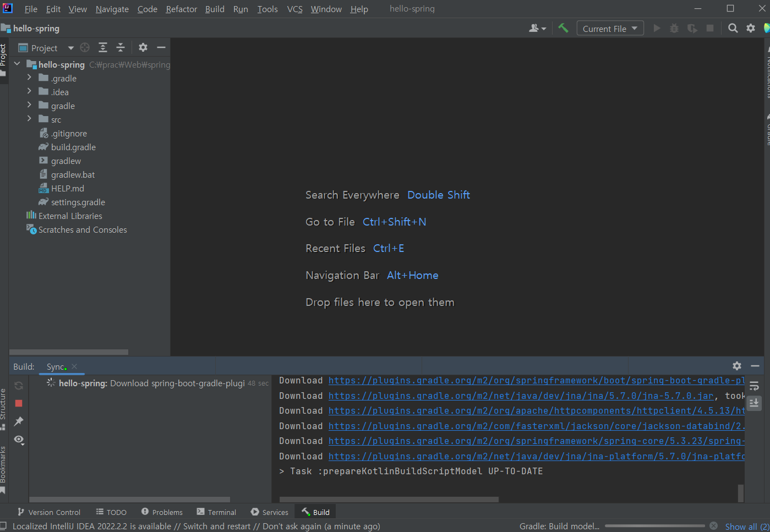Open IDE settings gear in top toolbar
Screen dimensions: 770x532
point(751,28)
